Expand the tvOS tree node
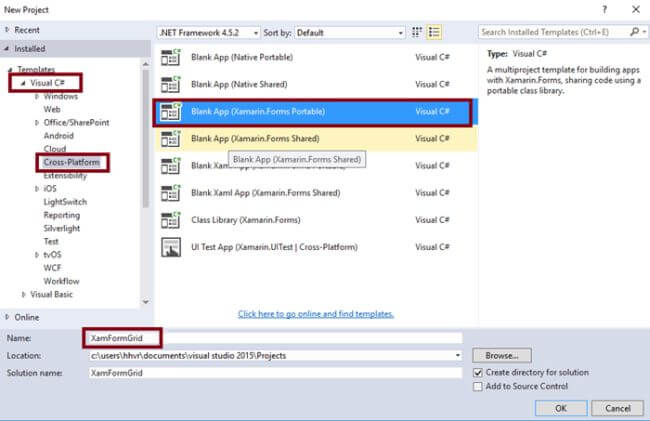 (x=37, y=255)
